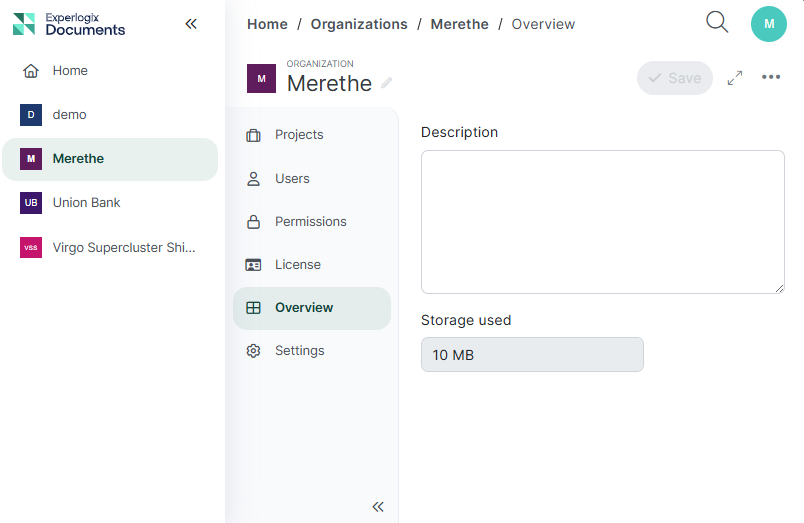Viewport: 804px width, 523px height.
Task: Go to Home in the sidebar
Action: 110,71
